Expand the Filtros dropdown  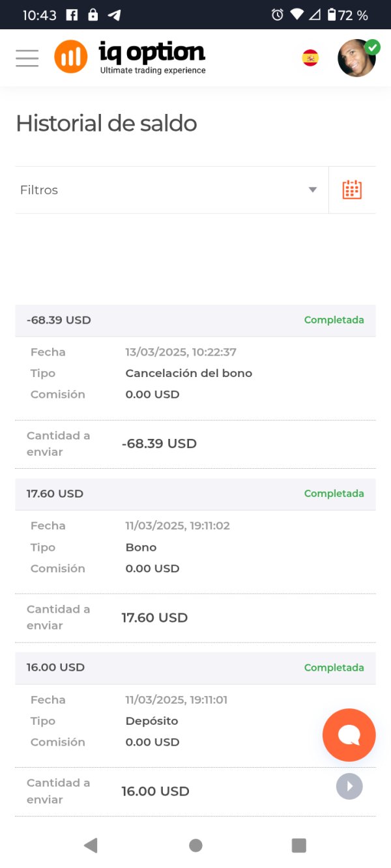pos(169,190)
